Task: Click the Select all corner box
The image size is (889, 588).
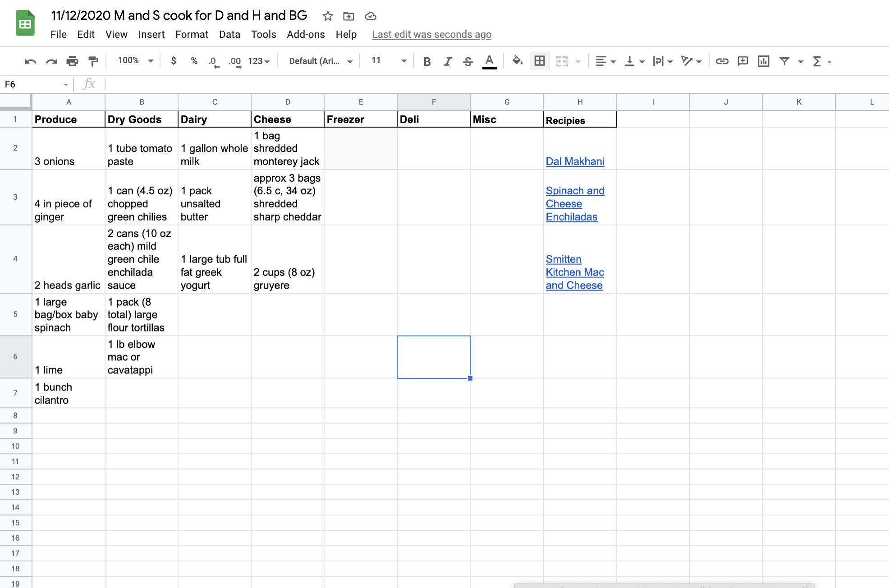Action: (15, 102)
